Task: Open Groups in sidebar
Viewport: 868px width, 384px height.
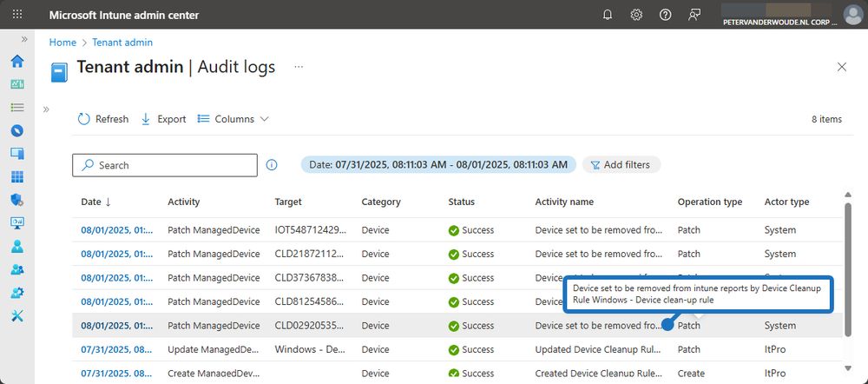Action: (17, 269)
